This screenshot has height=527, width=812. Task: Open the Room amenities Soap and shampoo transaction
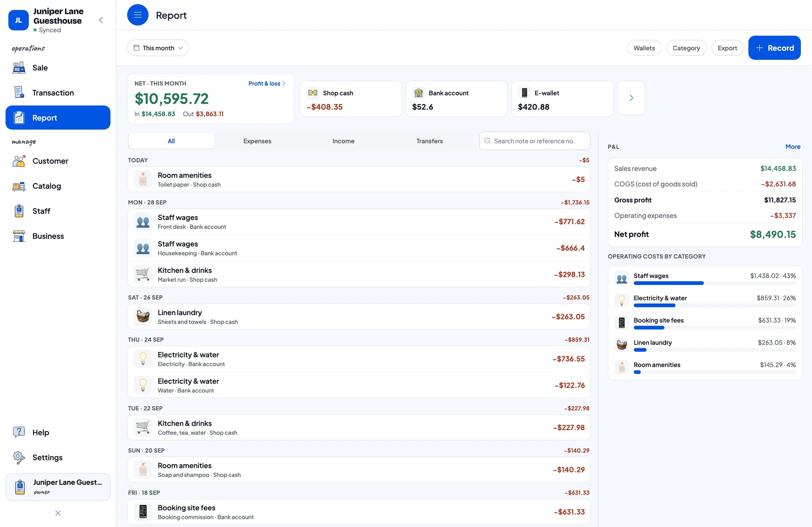(x=359, y=470)
